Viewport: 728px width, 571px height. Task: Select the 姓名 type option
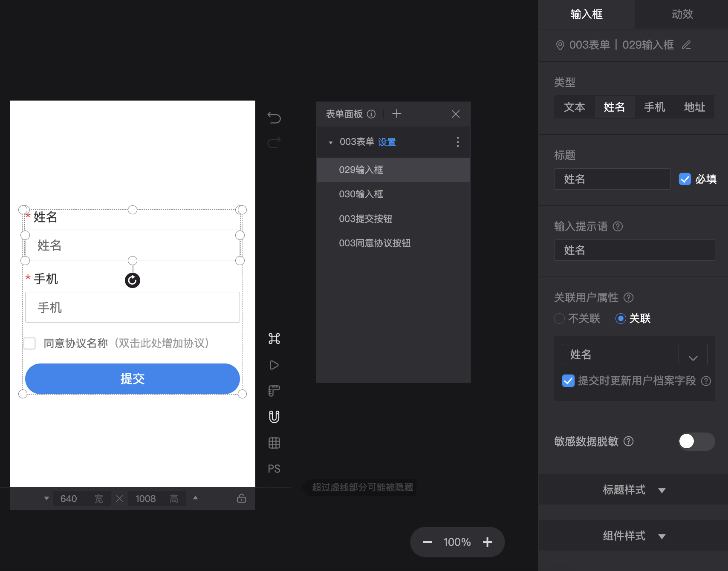click(614, 107)
